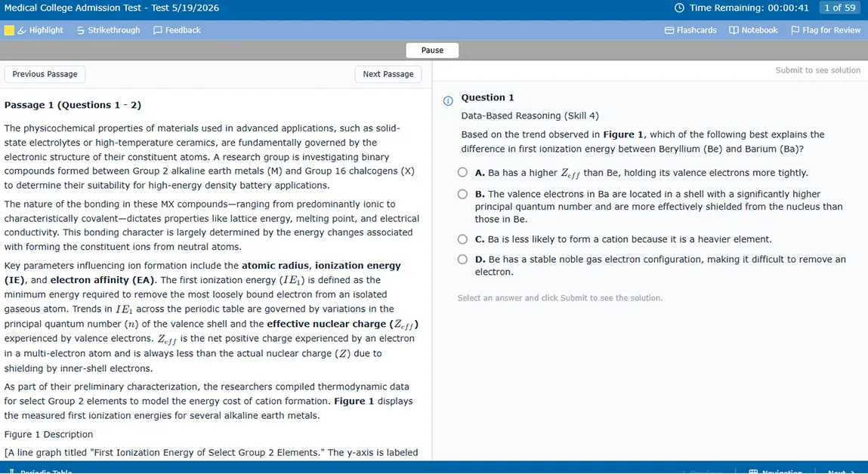868x474 pixels.
Task: Click the bold 'effective nuclear charge' term
Action: click(326, 324)
